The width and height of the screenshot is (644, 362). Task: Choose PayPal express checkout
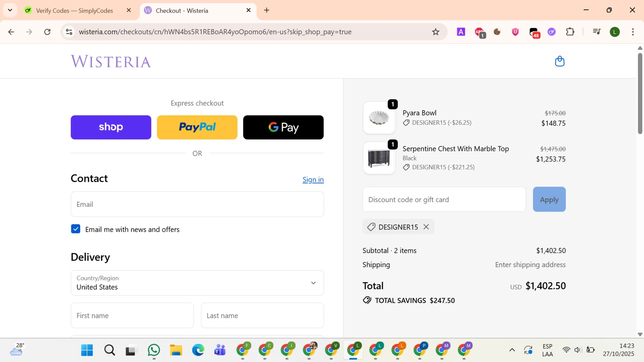click(x=197, y=127)
